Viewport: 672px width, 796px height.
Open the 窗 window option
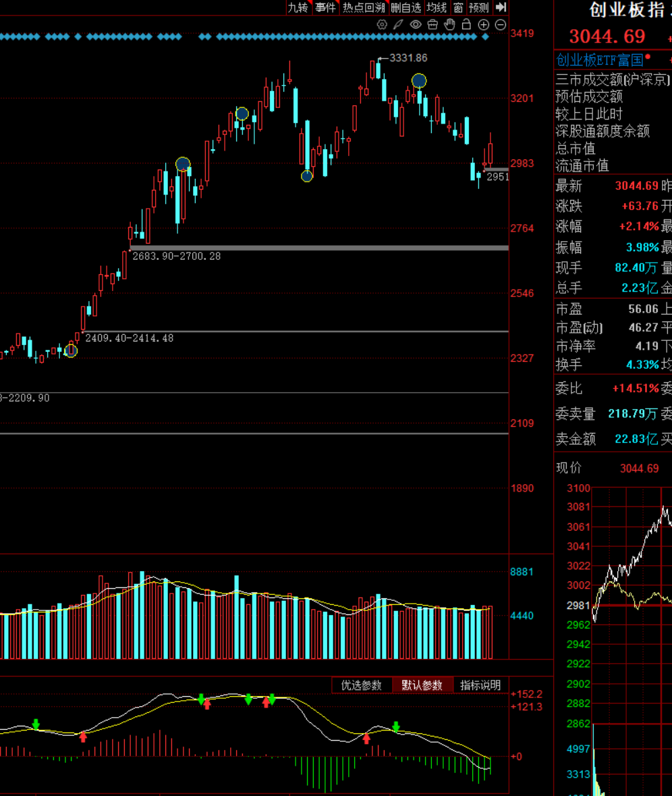click(x=458, y=7)
